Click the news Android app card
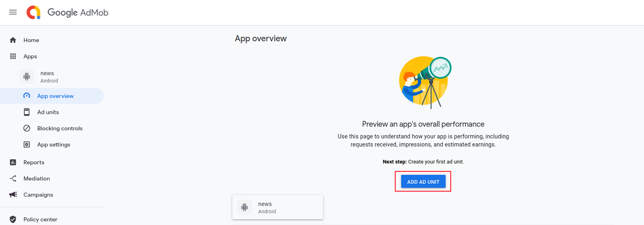The height and width of the screenshot is (225, 644). (x=277, y=207)
